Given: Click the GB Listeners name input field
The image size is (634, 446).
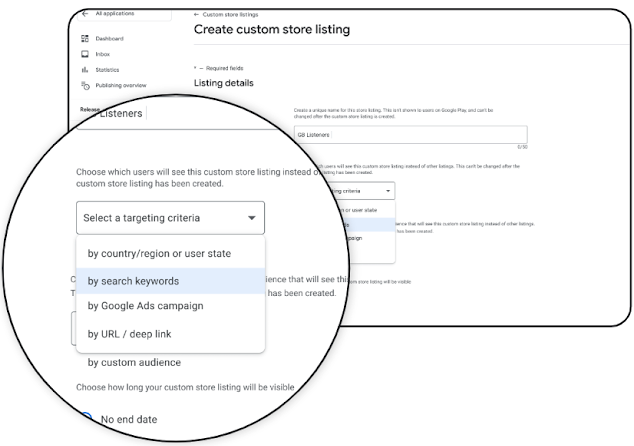Looking at the screenshot, I should pyautogui.click(x=410, y=135).
